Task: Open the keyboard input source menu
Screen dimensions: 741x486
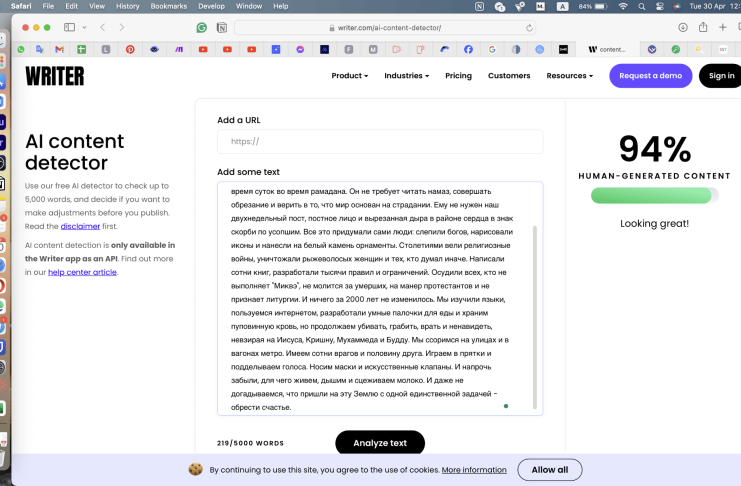Action: 562,6
